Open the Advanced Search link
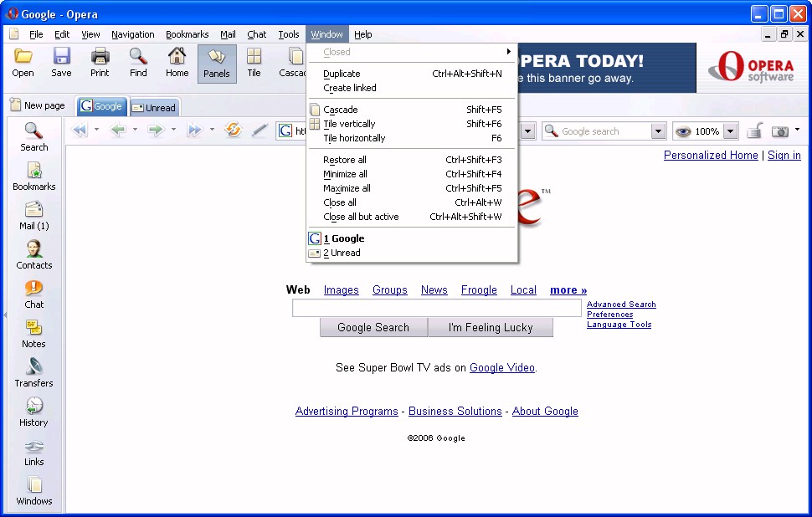 pos(621,305)
